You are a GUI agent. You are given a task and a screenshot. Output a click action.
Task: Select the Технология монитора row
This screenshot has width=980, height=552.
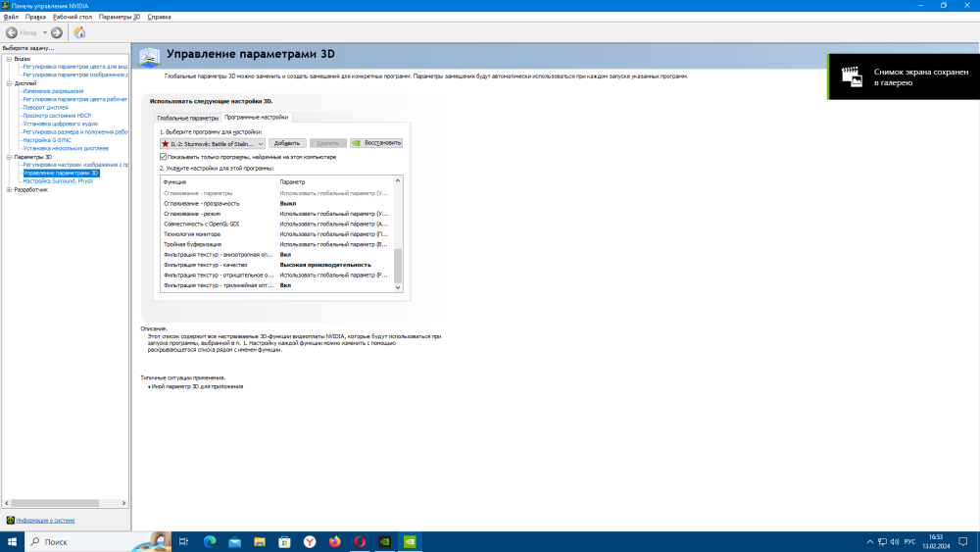[x=277, y=233]
